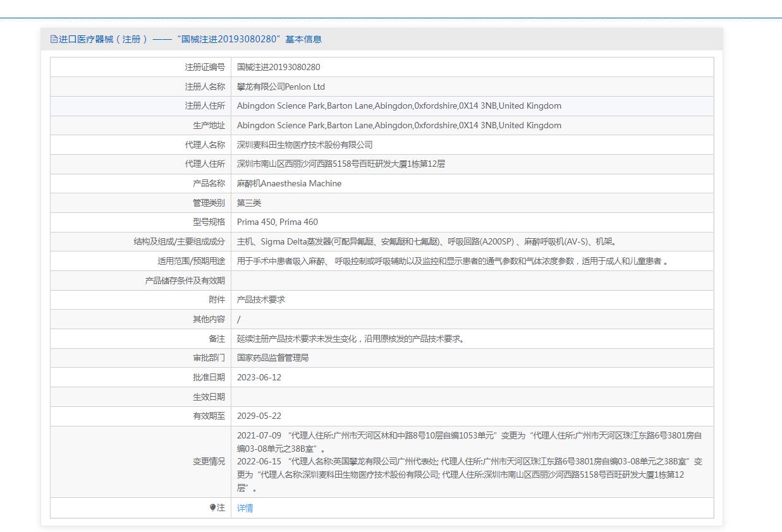Click registrant name 攀龙有限公司Penlon Ltd
Image resolution: width=782 pixels, height=532 pixels.
[x=281, y=87]
